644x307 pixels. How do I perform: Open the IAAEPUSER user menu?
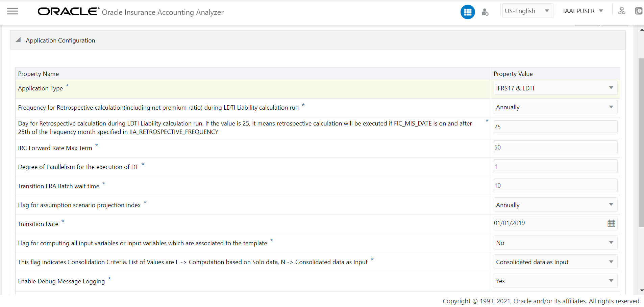coord(583,11)
